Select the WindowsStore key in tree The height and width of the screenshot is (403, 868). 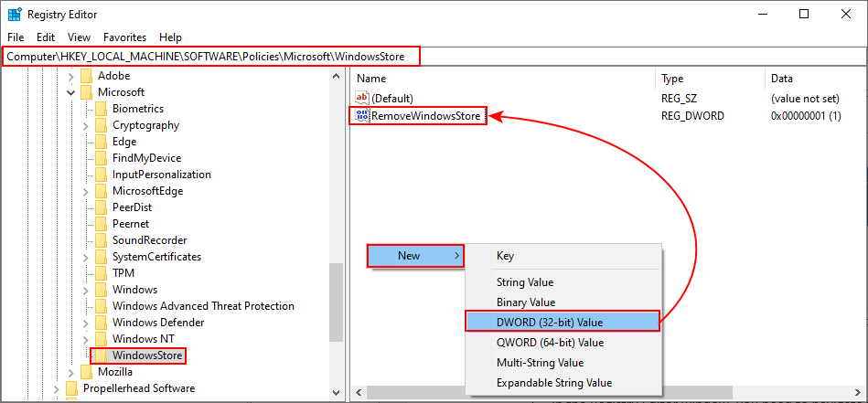click(147, 355)
